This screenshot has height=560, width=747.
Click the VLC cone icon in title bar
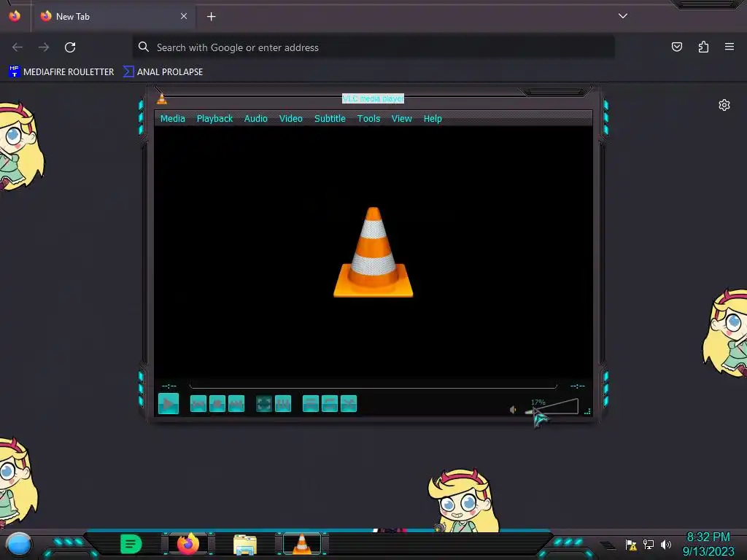tap(162, 98)
